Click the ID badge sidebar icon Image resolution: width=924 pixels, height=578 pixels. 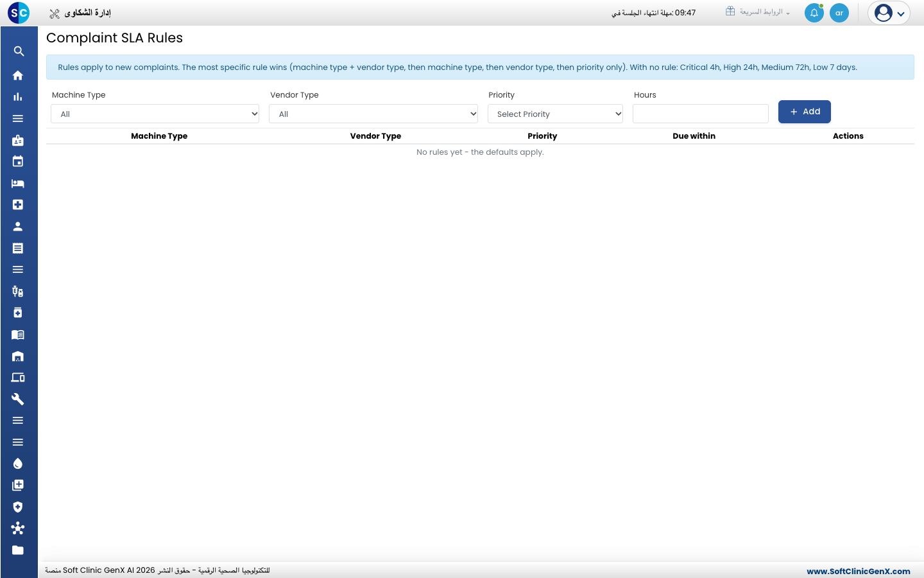tap(18, 141)
